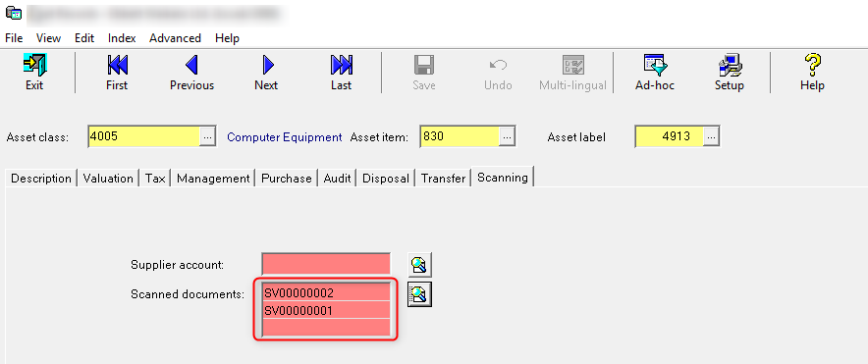
Task: Open the Help menu
Action: point(227,38)
